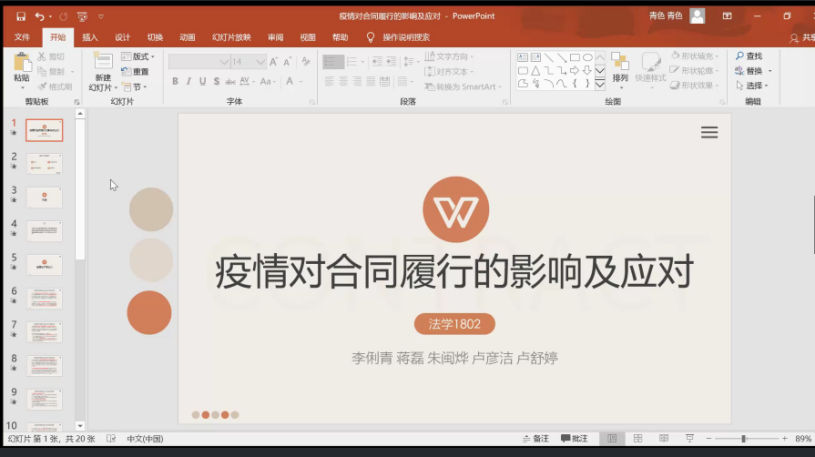Select the triangle shape in gallery
The height and width of the screenshot is (457, 815).
click(x=535, y=70)
